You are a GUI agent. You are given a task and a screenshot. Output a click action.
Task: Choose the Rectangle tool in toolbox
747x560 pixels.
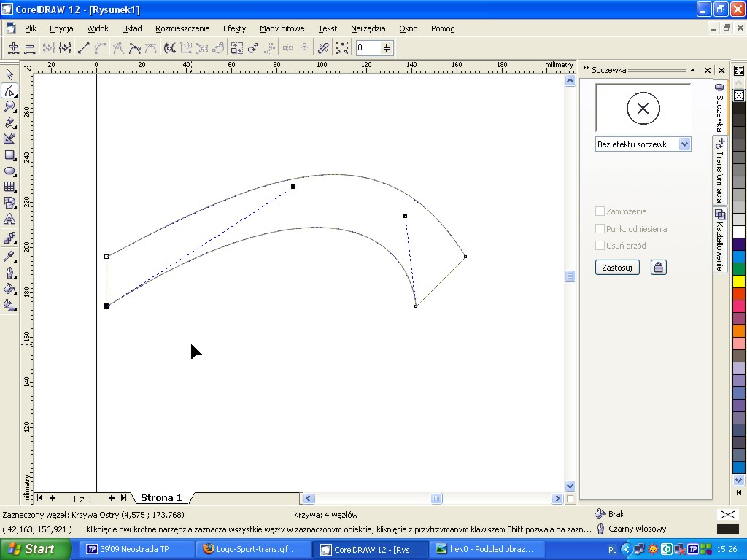(x=9, y=155)
